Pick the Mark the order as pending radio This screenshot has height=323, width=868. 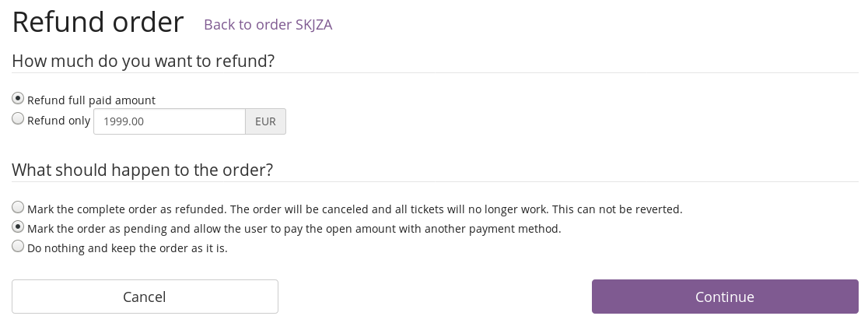click(18, 227)
